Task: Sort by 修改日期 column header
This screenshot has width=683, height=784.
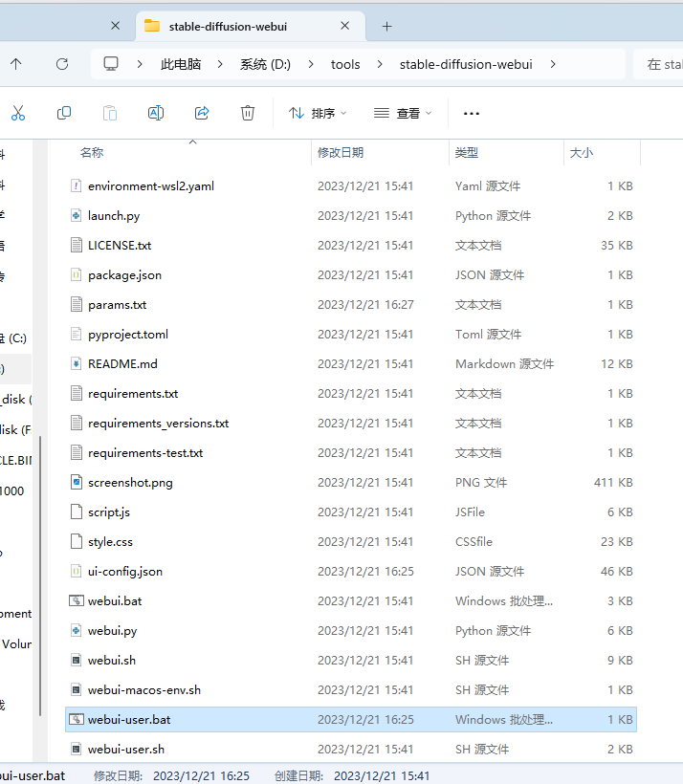Action: tap(341, 153)
